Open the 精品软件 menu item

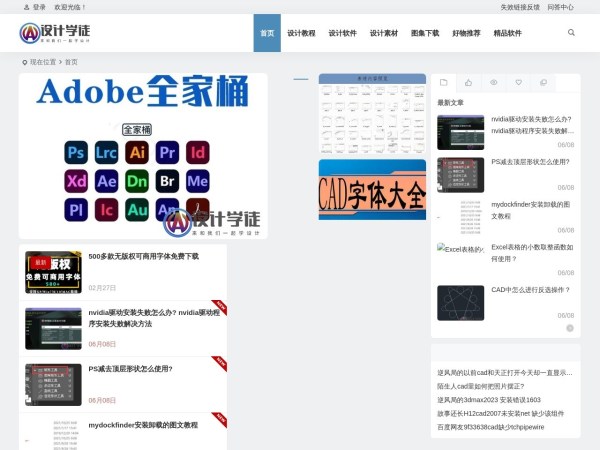507,33
